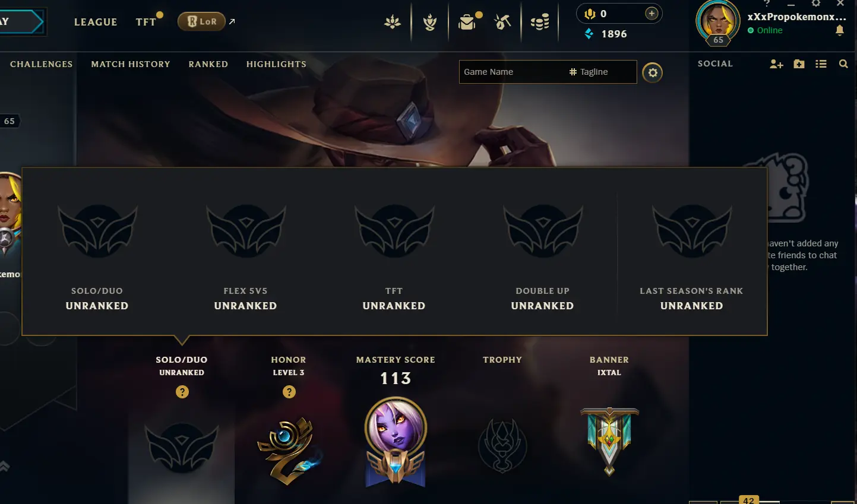Open the friends list view options icon
This screenshot has height=504, width=857.
pyautogui.click(x=821, y=64)
